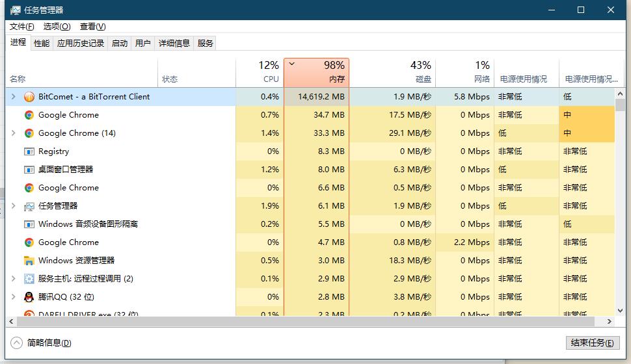
Task: Expand the 服务主机: 远程过程调用 (2) group
Action: coord(13,278)
